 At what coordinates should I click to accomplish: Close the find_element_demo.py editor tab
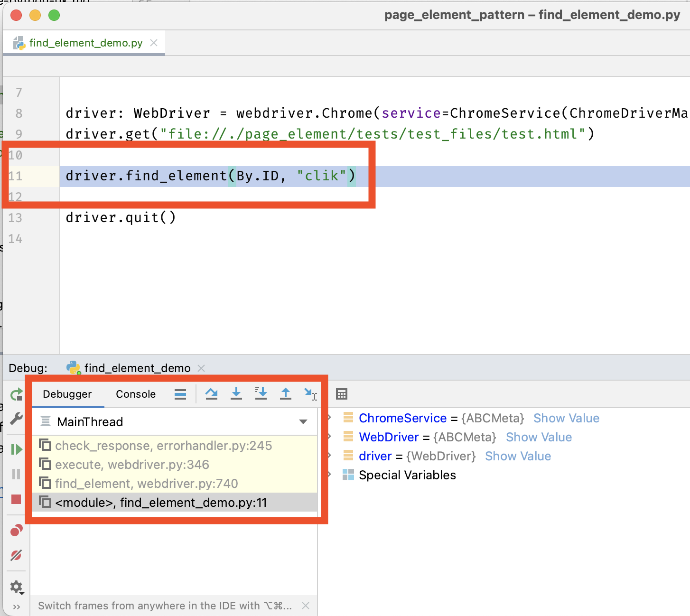(x=154, y=43)
